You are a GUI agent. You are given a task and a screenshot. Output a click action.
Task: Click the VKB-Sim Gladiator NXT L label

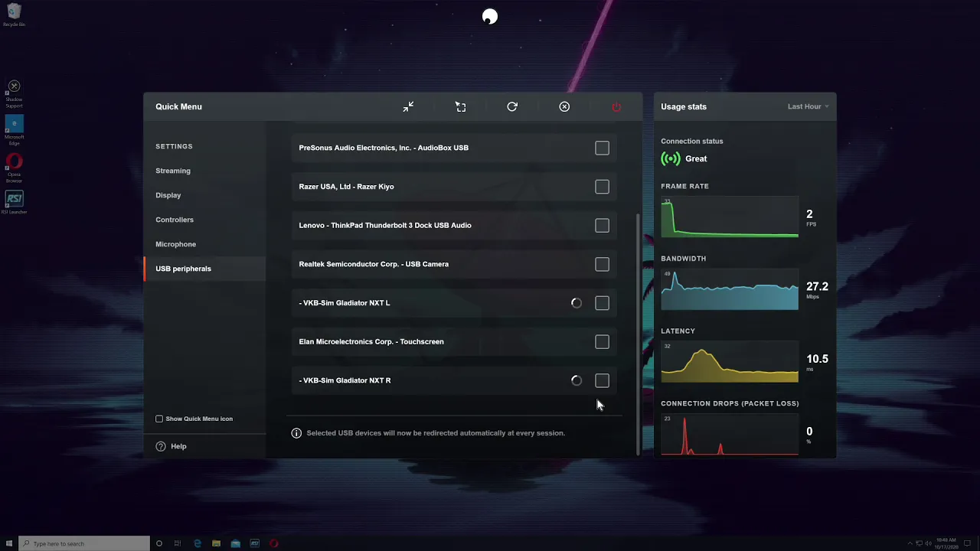pyautogui.click(x=345, y=303)
